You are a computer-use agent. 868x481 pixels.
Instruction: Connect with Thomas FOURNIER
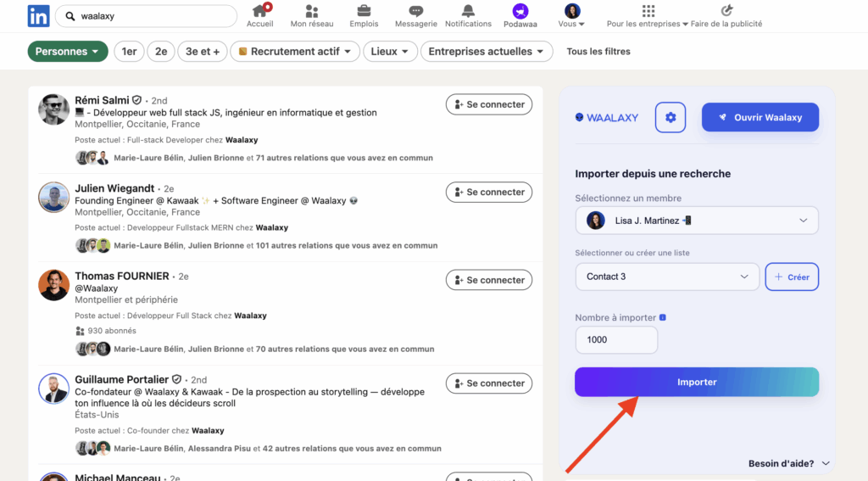(x=489, y=280)
